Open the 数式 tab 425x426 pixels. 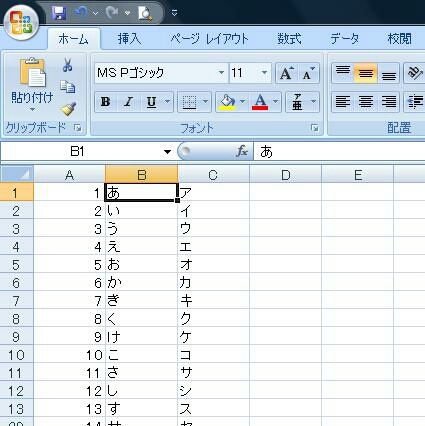[289, 39]
